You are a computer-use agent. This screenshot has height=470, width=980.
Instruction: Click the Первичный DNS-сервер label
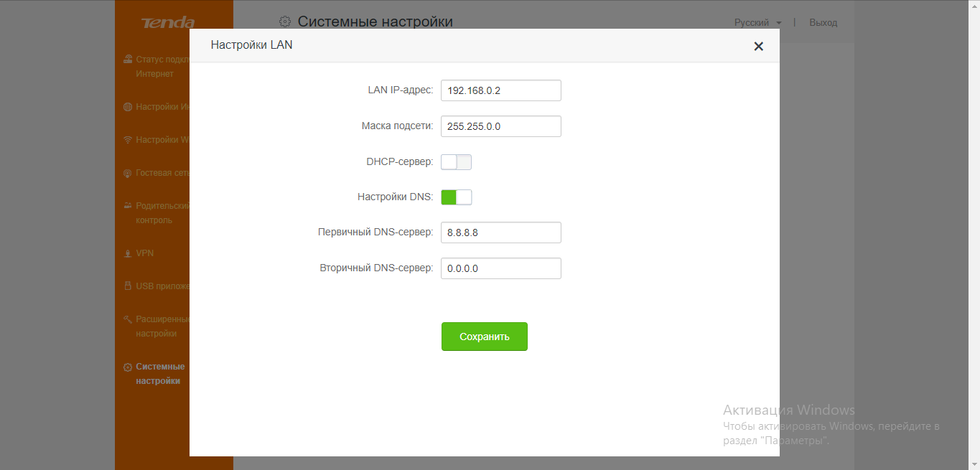[x=375, y=232]
